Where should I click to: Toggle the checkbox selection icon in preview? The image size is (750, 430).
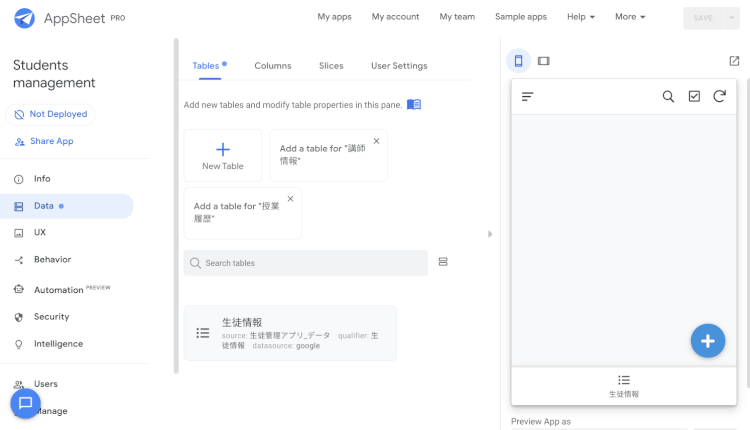[x=694, y=97]
